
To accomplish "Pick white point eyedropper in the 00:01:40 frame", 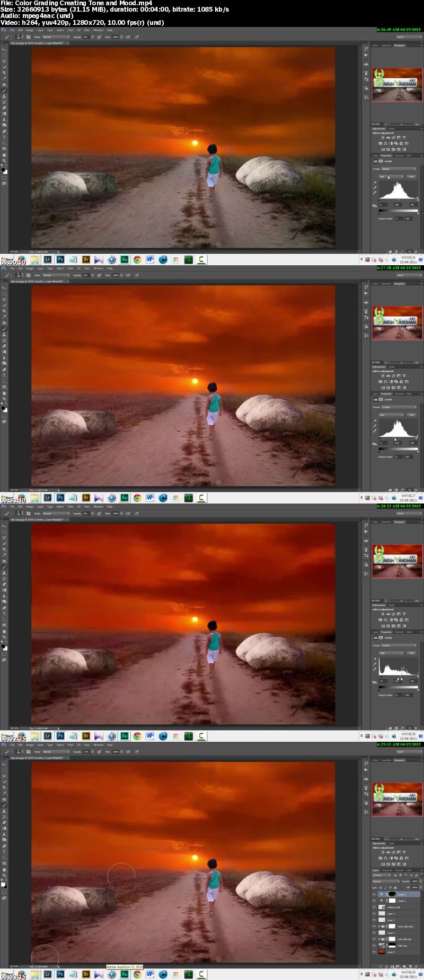I will [x=375, y=430].
